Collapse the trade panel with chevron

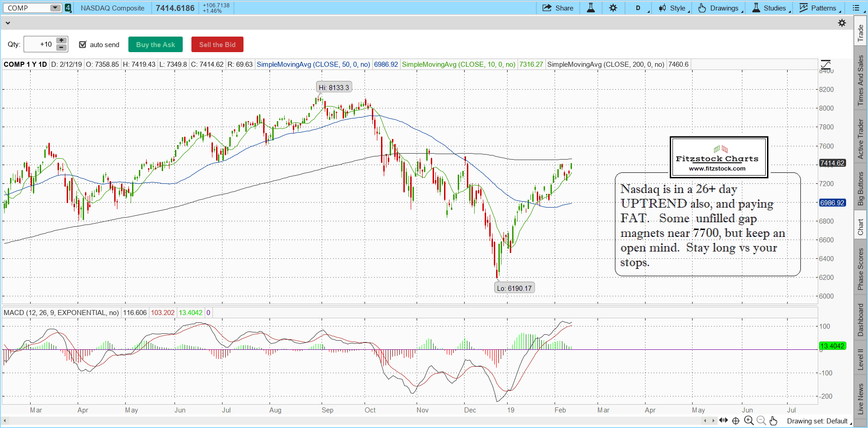[x=8, y=23]
